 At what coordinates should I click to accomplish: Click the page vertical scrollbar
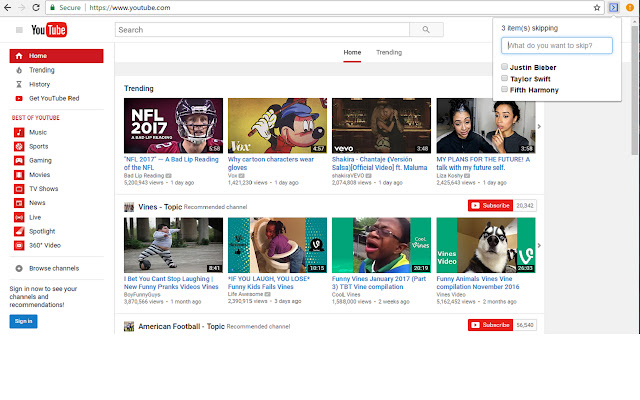[x=634, y=90]
